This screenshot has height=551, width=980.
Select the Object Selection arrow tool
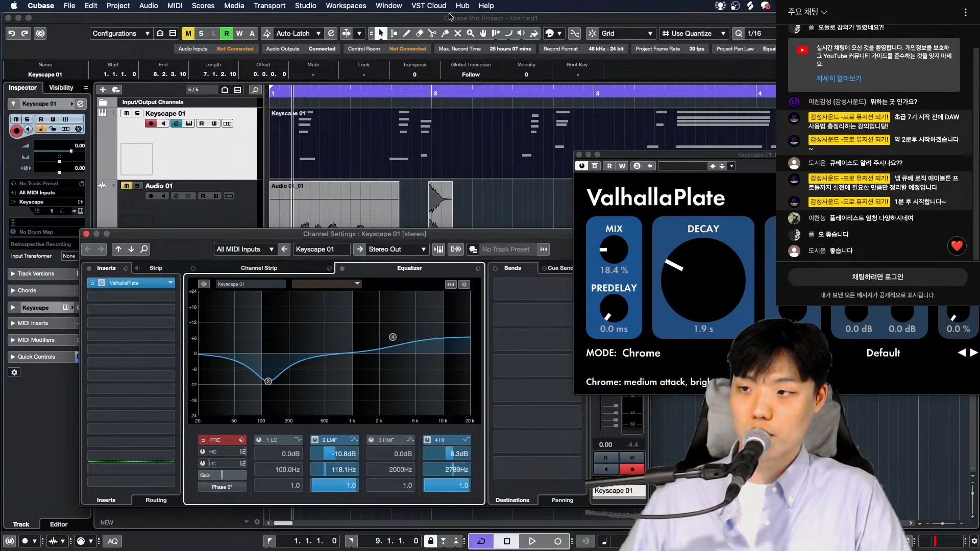pyautogui.click(x=381, y=33)
